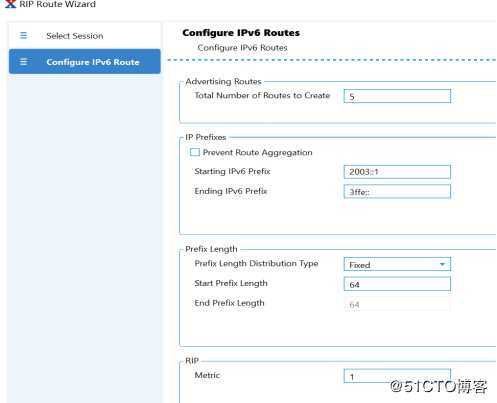The width and height of the screenshot is (497, 403).
Task: Enable Prevent Route Aggregation checkbox
Action: click(195, 152)
